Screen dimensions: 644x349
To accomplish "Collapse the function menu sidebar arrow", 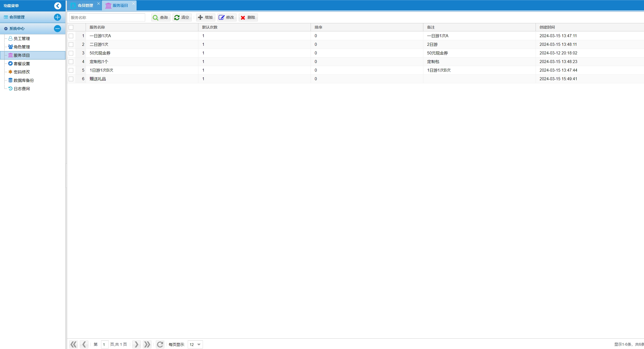I will (58, 6).
